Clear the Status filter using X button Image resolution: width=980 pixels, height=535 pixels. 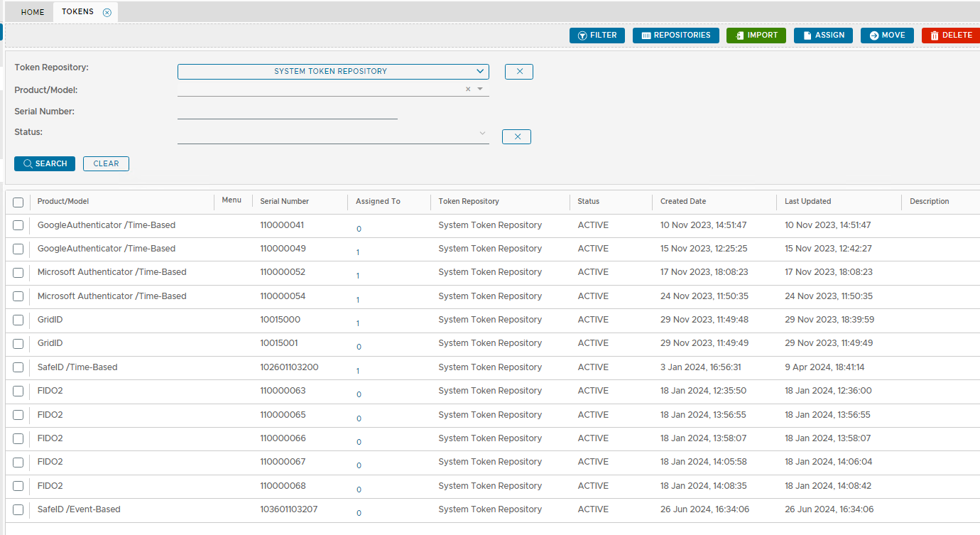tap(516, 136)
